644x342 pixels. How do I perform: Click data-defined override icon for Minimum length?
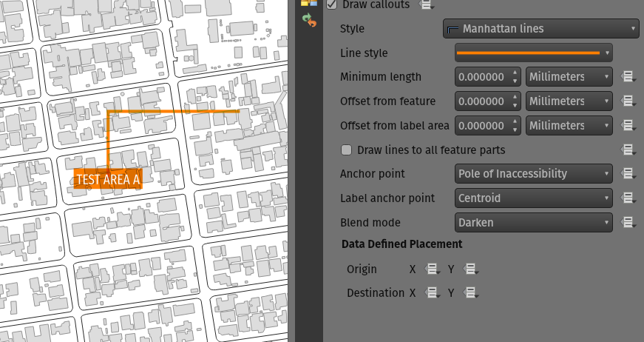[628, 77]
